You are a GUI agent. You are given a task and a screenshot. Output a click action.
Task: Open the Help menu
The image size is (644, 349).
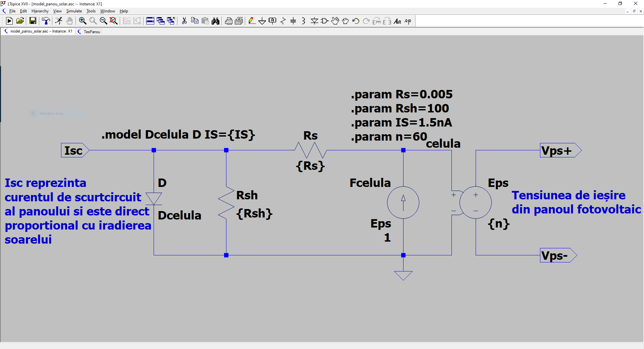point(124,11)
